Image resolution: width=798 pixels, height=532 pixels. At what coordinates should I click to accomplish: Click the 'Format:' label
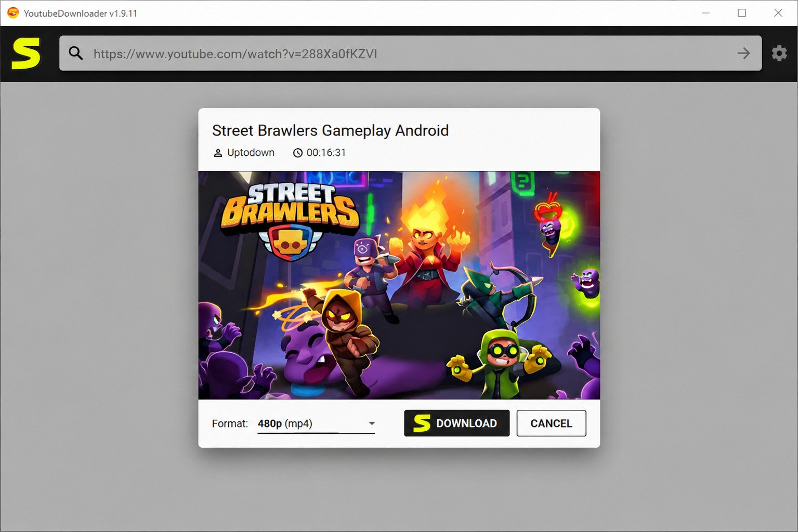230,423
